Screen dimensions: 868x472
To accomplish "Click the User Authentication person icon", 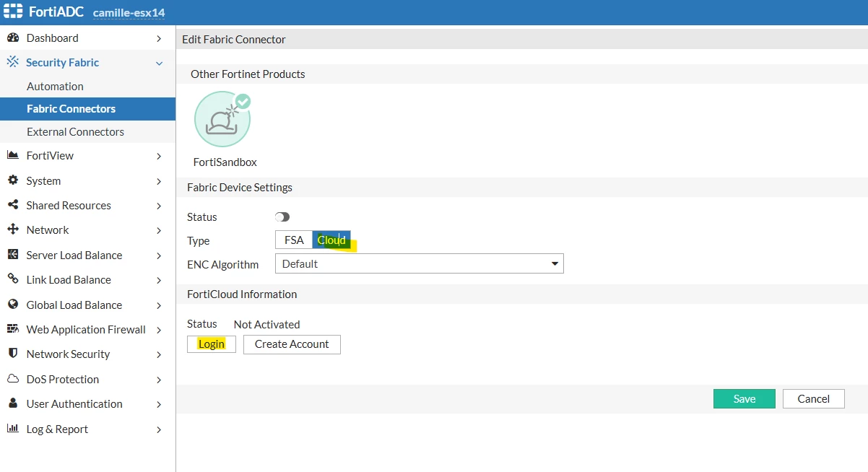I will pyautogui.click(x=13, y=403).
